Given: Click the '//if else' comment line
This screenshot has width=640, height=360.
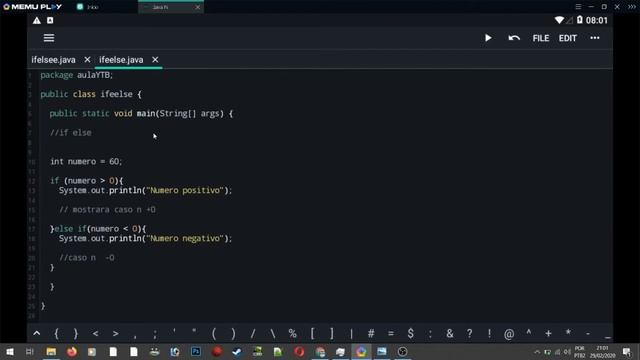Looking at the screenshot, I should point(71,133).
